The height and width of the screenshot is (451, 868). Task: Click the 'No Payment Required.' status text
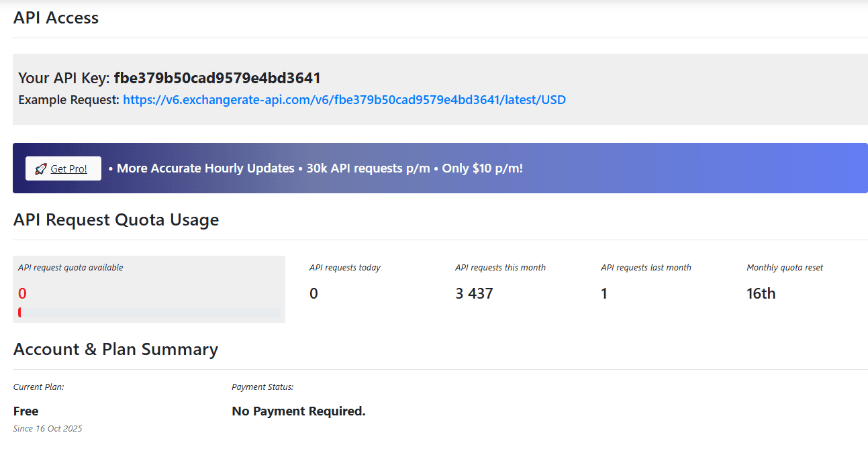point(298,411)
